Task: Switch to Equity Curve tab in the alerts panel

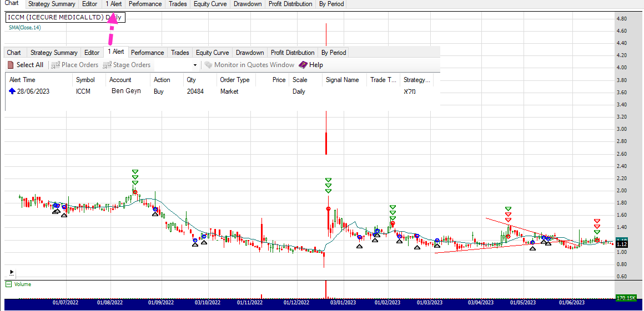Action: click(212, 53)
